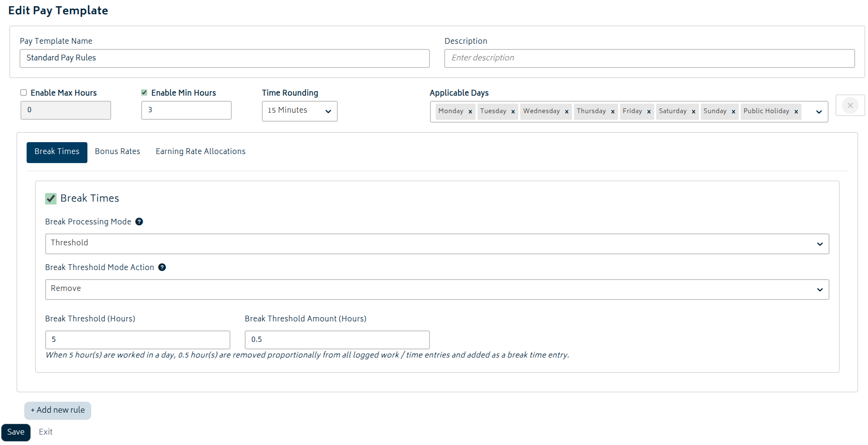Enable the Max Hours checkbox
Image resolution: width=868 pixels, height=445 pixels.
(x=24, y=93)
